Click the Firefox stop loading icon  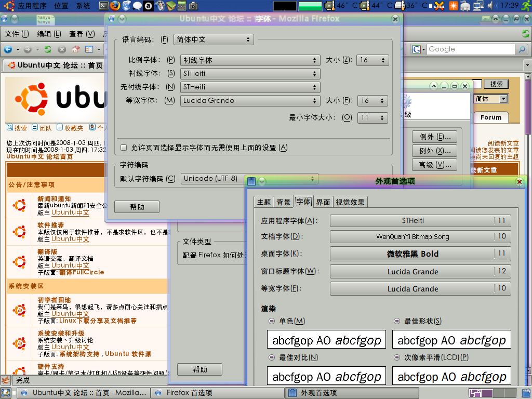coord(62,49)
